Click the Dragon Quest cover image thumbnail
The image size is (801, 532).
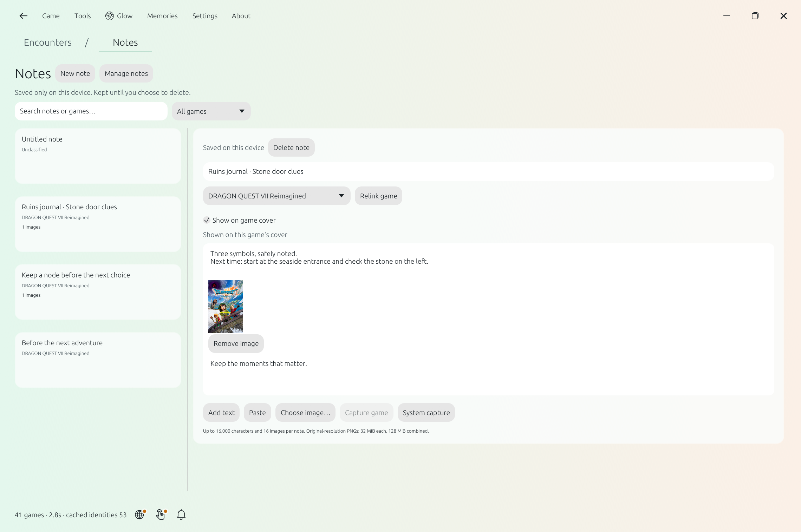(x=226, y=306)
